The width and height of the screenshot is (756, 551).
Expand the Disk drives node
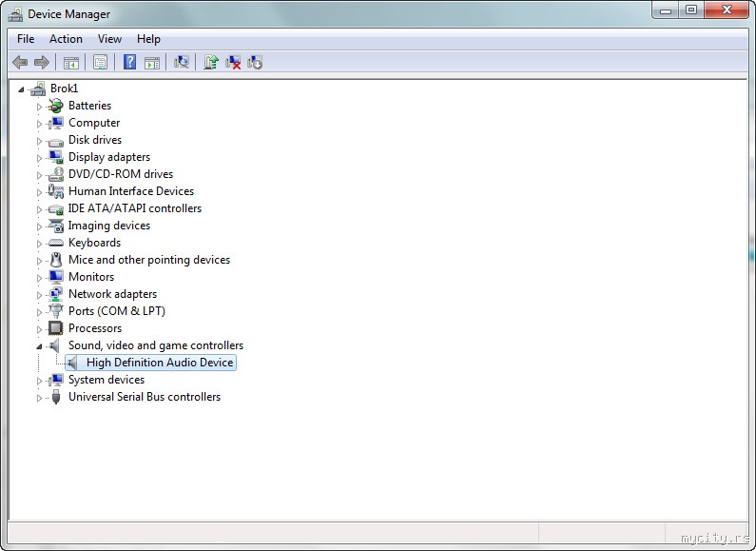[x=40, y=141]
